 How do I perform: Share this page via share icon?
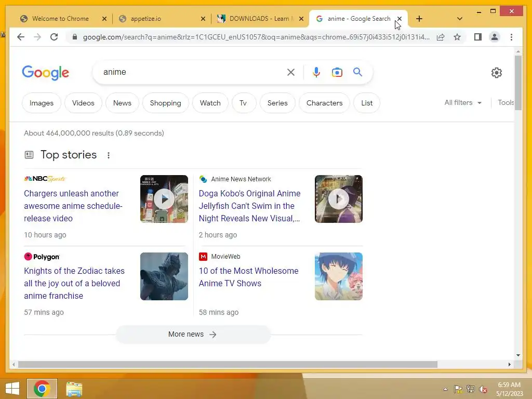pyautogui.click(x=441, y=37)
